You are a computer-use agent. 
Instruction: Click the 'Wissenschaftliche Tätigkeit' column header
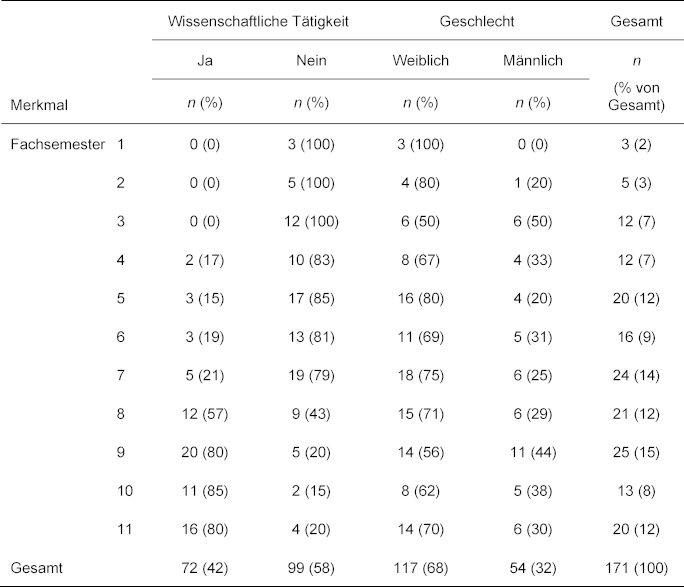[258, 21]
